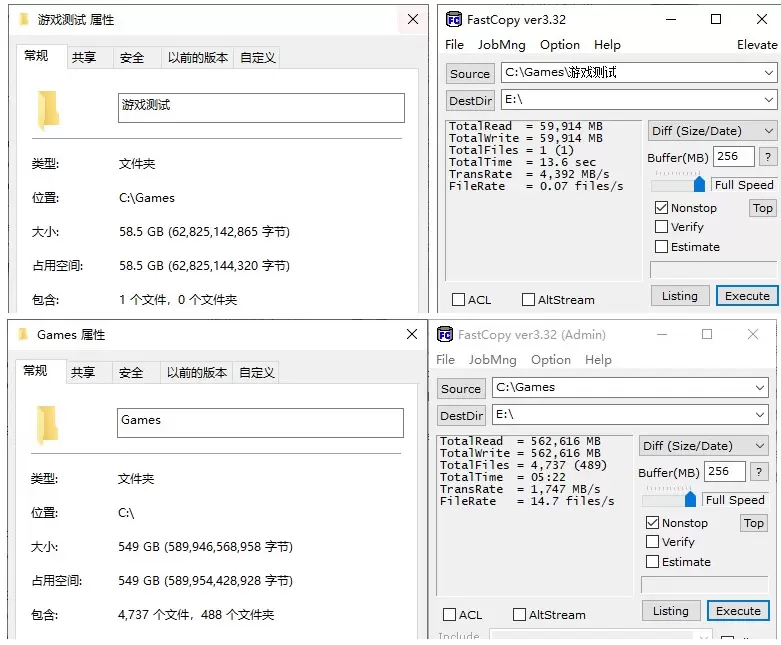Open the E:\ destination dropdown in FastCopy (Admin)

[759, 414]
